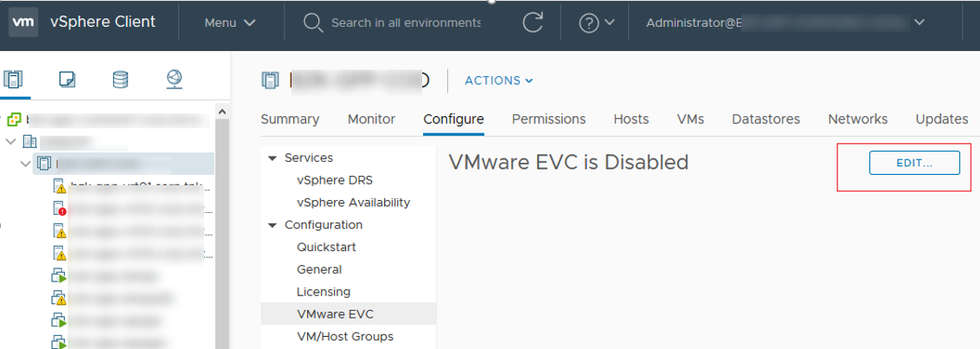
Task: Open the ACTIONS dropdown menu
Action: 499,81
